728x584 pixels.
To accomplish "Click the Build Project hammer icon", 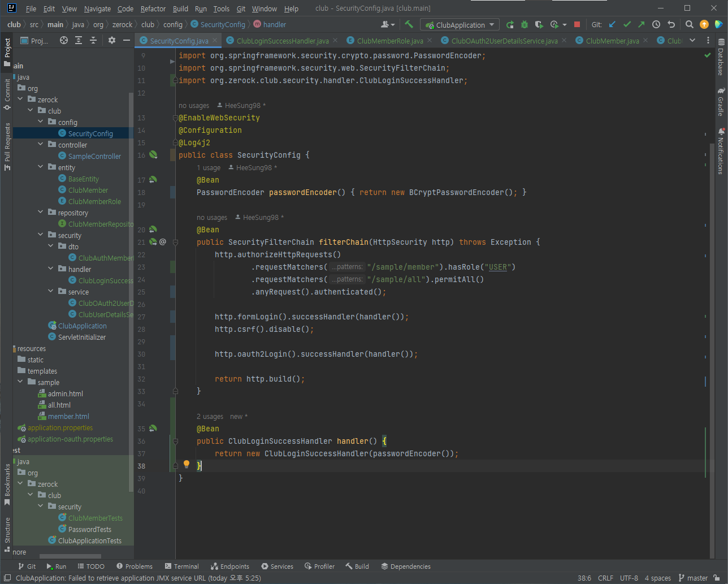I will (409, 24).
